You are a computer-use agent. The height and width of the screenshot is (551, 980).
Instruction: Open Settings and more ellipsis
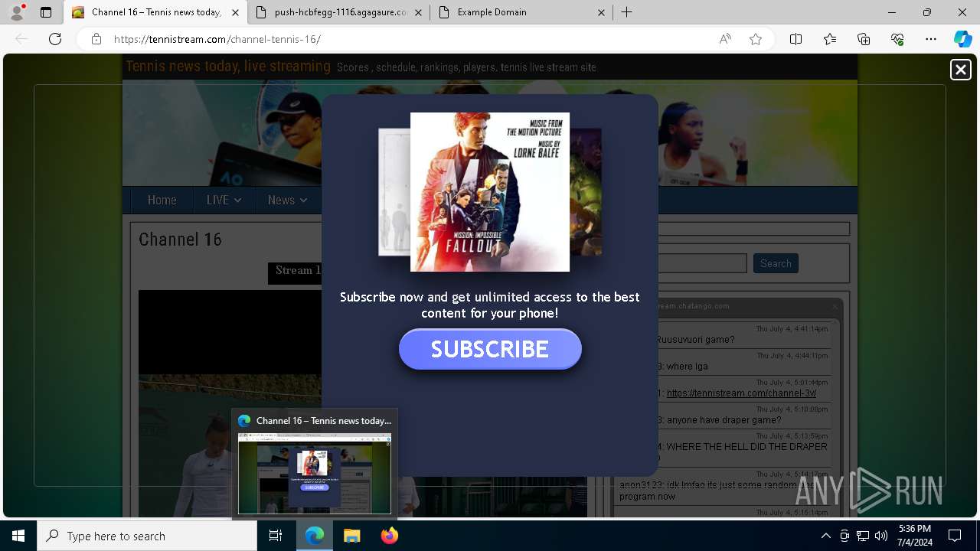[x=931, y=39]
